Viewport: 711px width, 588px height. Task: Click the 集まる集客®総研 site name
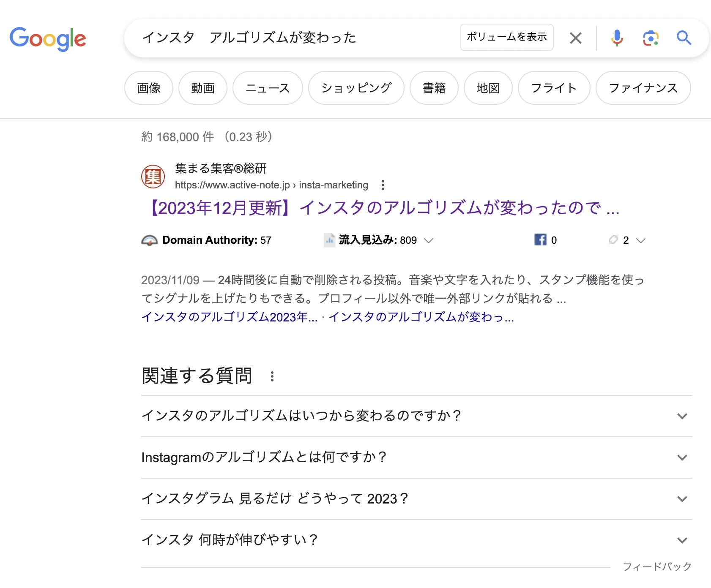tap(221, 169)
